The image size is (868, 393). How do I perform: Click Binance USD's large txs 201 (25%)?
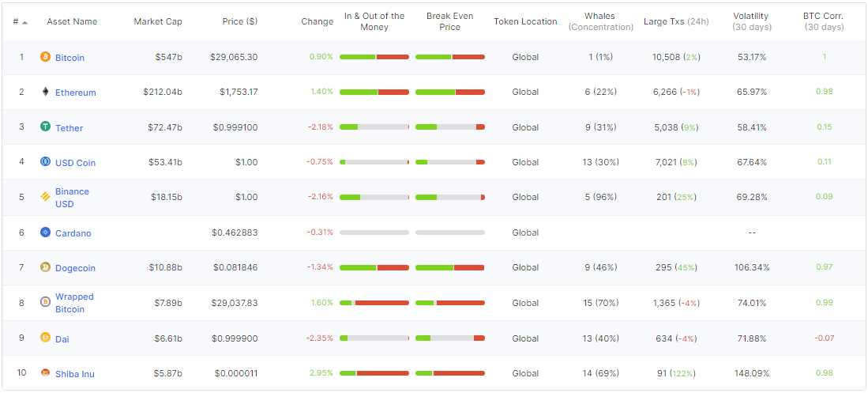[676, 198]
